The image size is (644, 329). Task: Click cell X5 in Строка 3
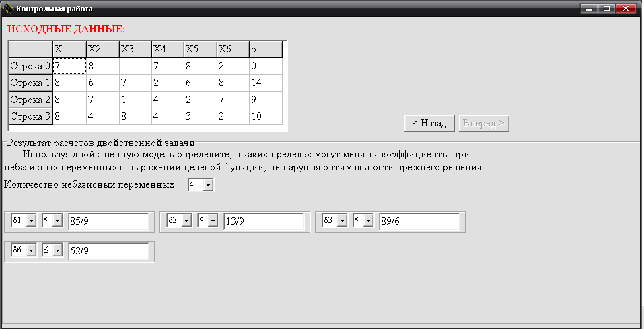(201, 116)
